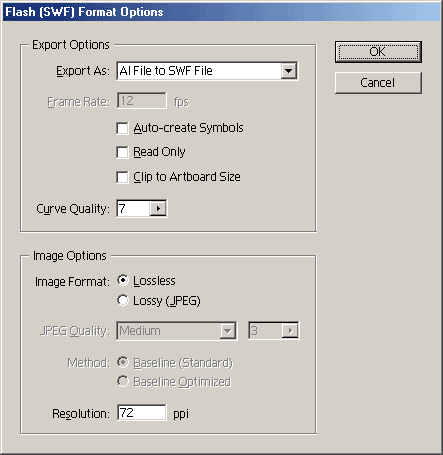Click the Flash (SWF) Format Options title bar
Image resolution: width=443 pixels, height=455 pixels.
coord(221,12)
